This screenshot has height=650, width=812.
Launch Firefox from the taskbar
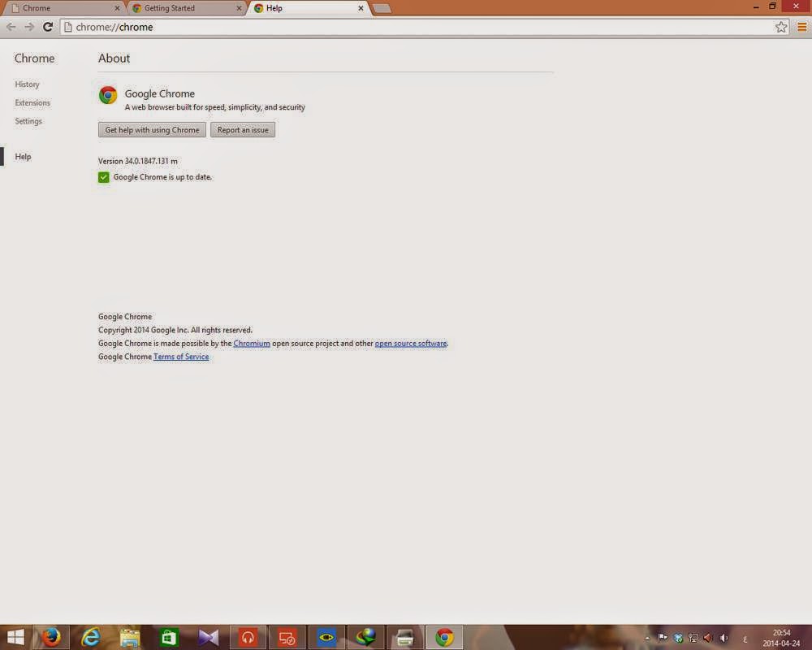[50, 637]
